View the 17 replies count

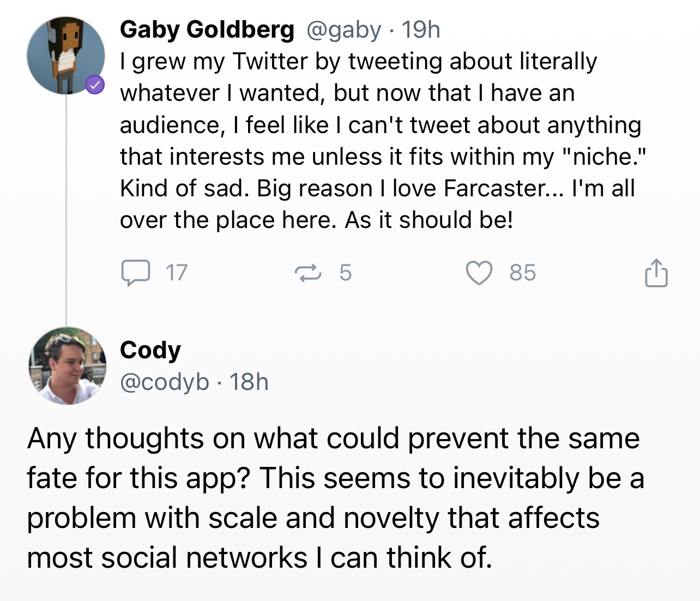pos(176,273)
